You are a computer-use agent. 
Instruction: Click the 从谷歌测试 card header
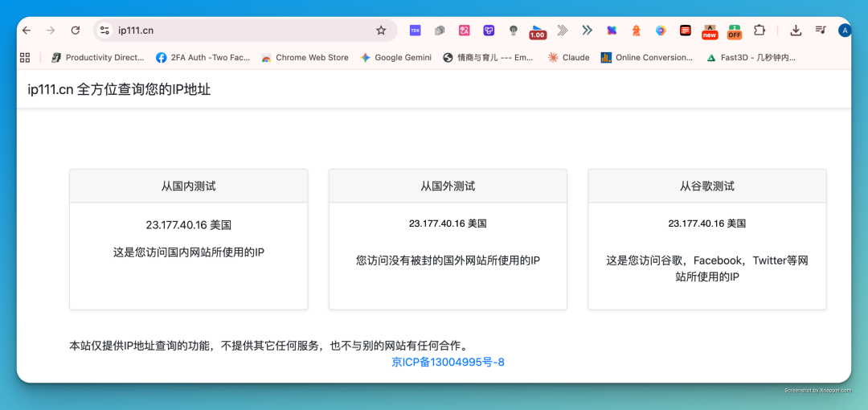(x=707, y=187)
